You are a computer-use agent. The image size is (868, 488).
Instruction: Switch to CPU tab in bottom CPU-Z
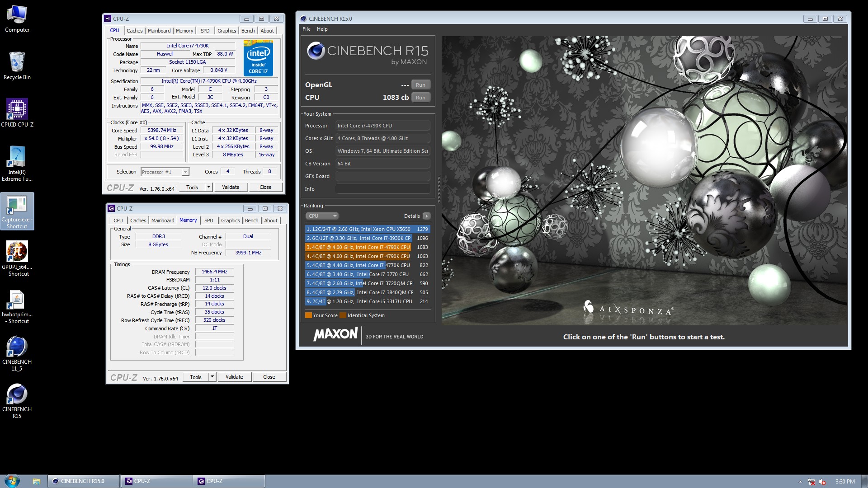tap(118, 221)
